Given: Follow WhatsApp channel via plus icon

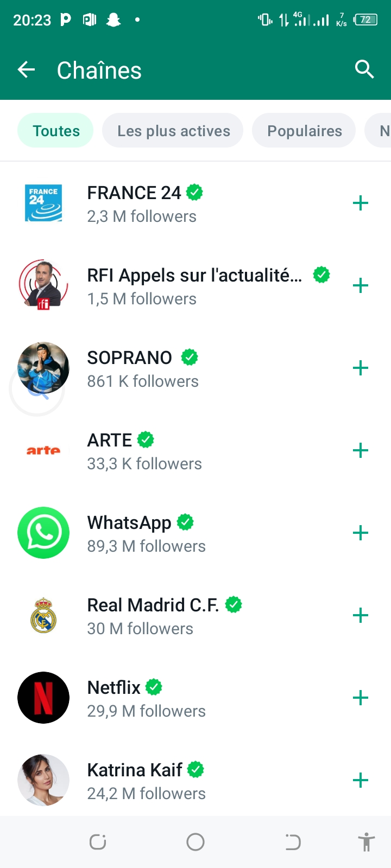Looking at the screenshot, I should point(361,533).
